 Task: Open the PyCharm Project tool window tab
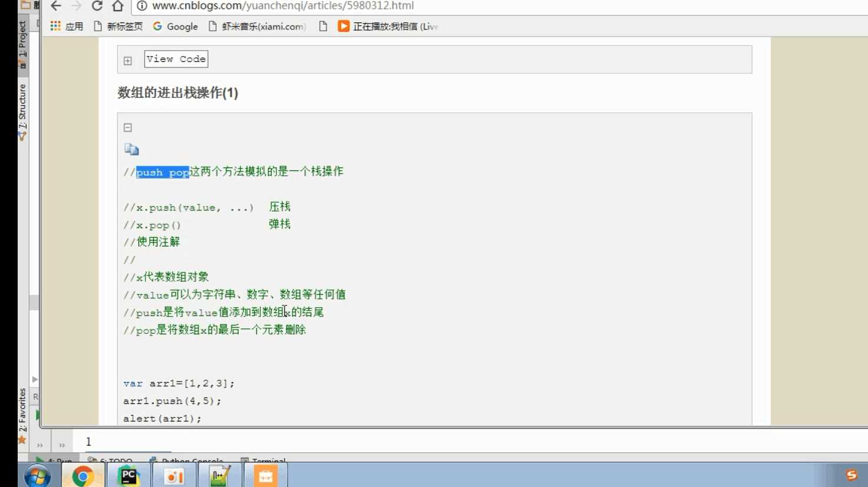click(22, 44)
